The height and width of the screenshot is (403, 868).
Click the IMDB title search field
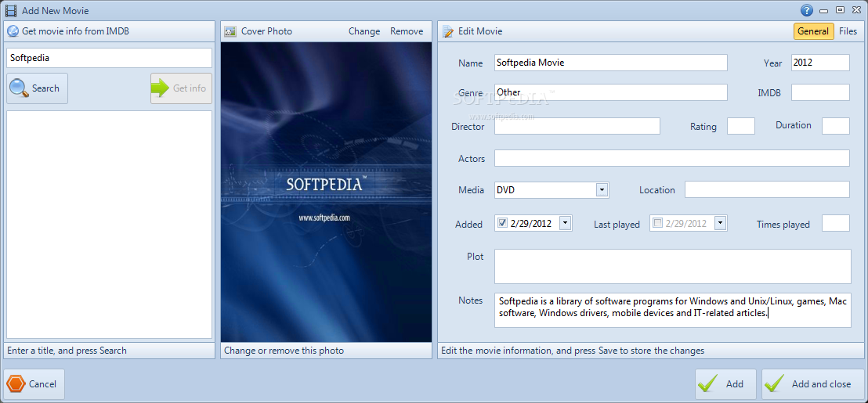[x=109, y=58]
